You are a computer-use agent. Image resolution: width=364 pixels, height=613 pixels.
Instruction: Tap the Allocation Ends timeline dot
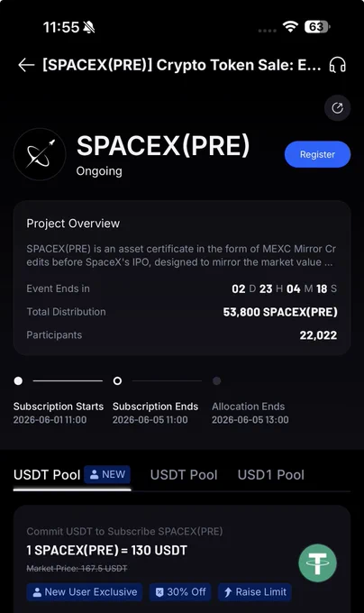click(x=217, y=380)
